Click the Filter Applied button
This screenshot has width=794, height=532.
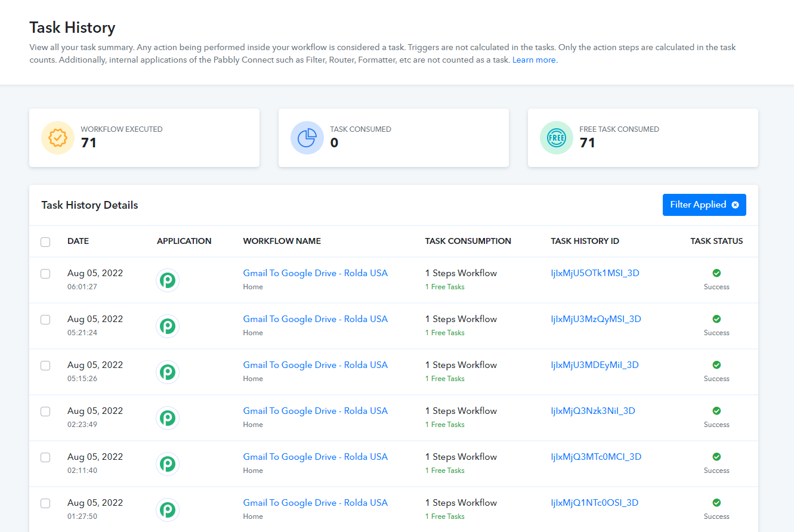(697, 205)
